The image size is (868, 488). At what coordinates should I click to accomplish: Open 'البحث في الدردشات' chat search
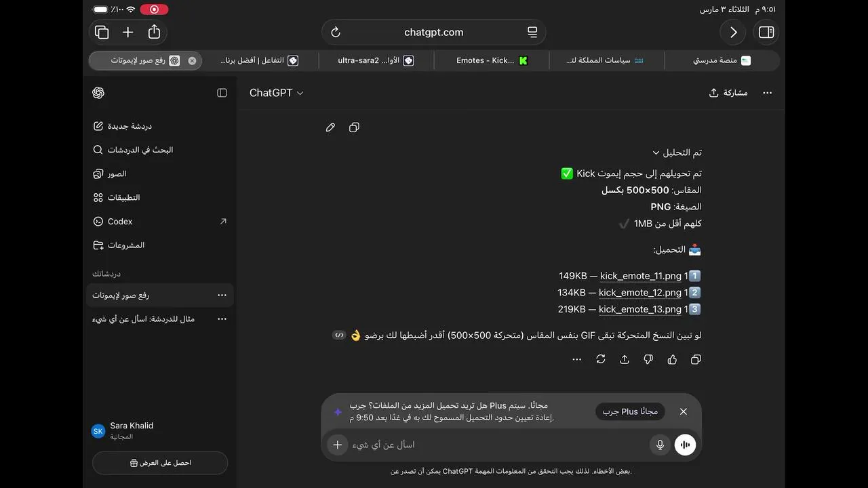[160, 150]
